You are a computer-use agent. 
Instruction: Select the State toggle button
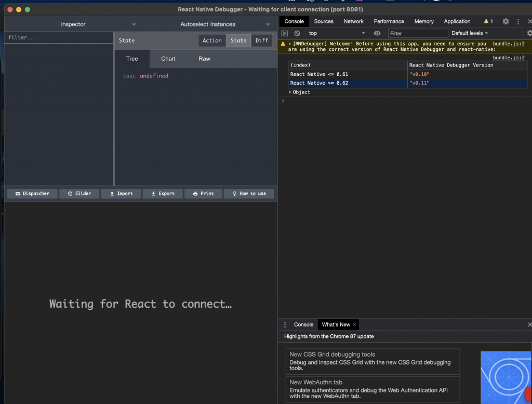(x=238, y=41)
